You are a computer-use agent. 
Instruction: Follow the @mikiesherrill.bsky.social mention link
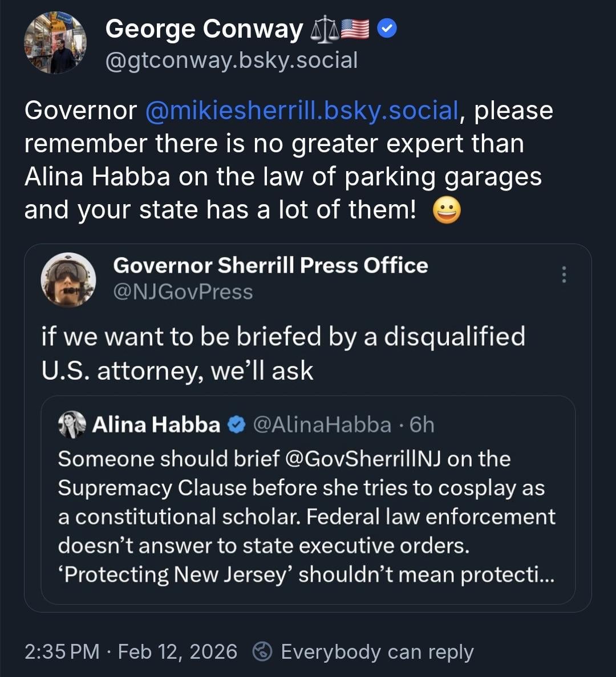click(x=302, y=111)
